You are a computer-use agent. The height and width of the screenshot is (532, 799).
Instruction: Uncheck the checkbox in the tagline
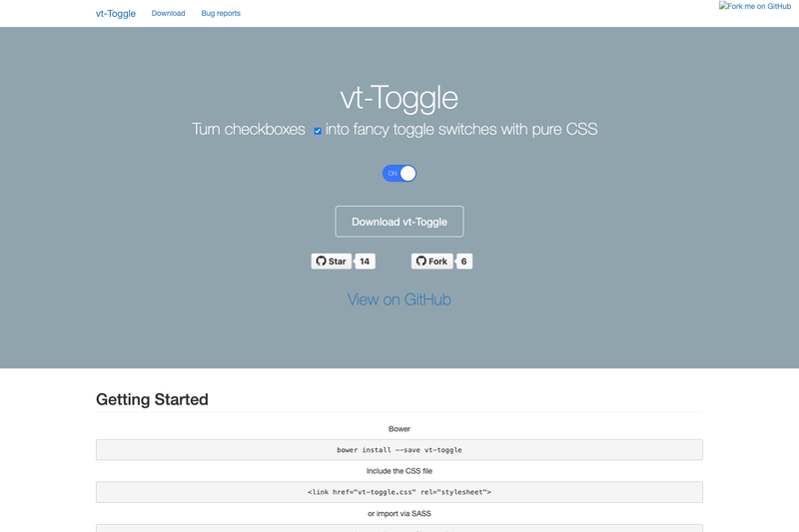[x=318, y=131]
